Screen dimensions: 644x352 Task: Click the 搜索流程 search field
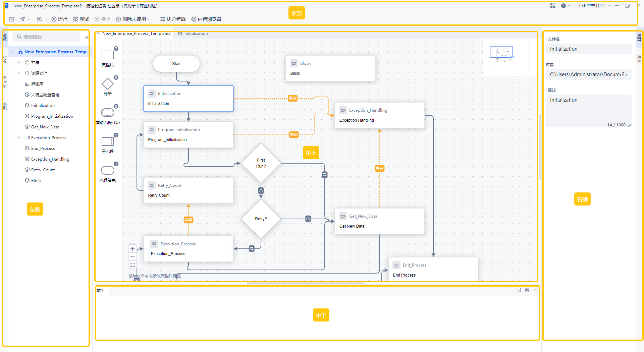click(47, 37)
